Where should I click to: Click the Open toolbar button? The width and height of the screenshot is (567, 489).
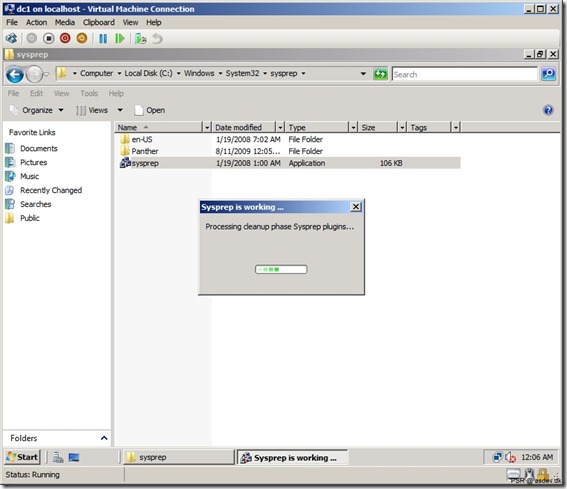150,110
